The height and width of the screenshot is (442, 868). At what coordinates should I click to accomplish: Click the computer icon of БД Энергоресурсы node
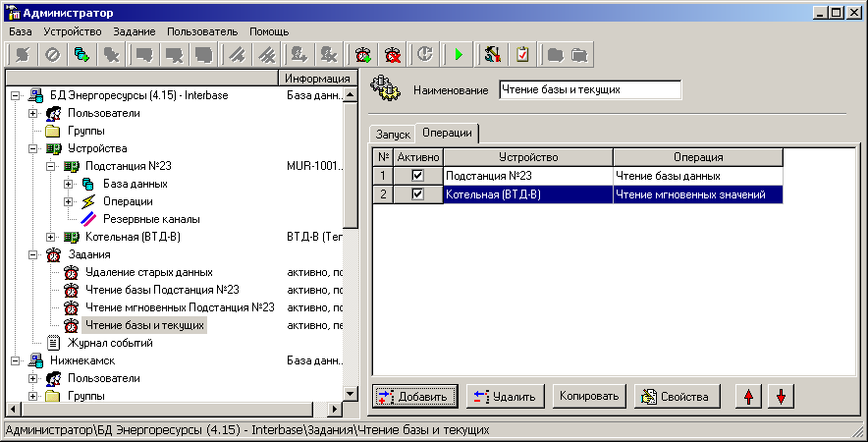36,95
